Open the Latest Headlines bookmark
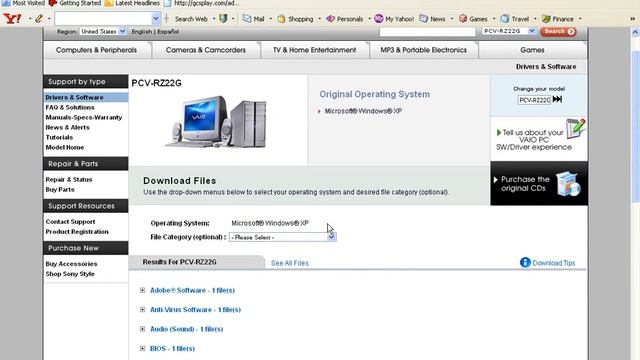This screenshot has height=360, width=640. click(132, 3)
